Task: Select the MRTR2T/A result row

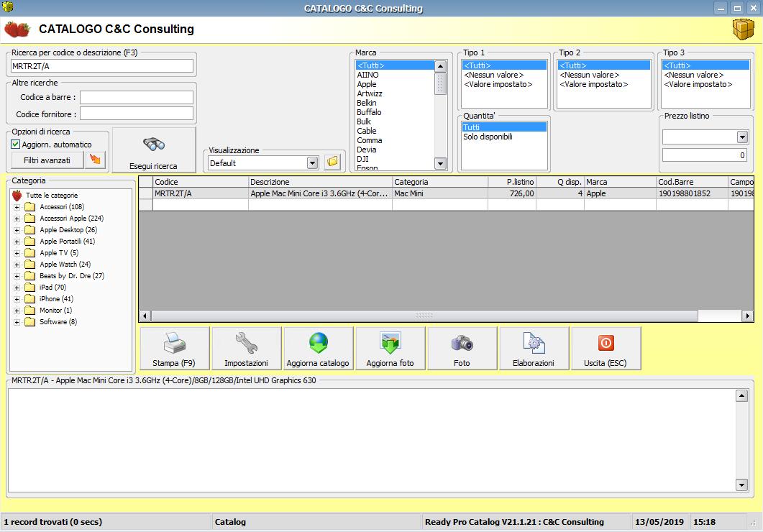Action: [446, 193]
